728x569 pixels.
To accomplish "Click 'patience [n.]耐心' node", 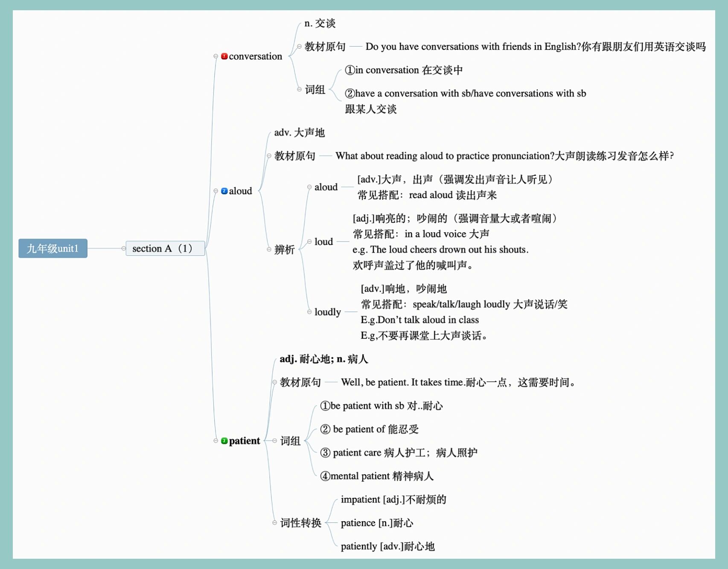I will point(377,523).
